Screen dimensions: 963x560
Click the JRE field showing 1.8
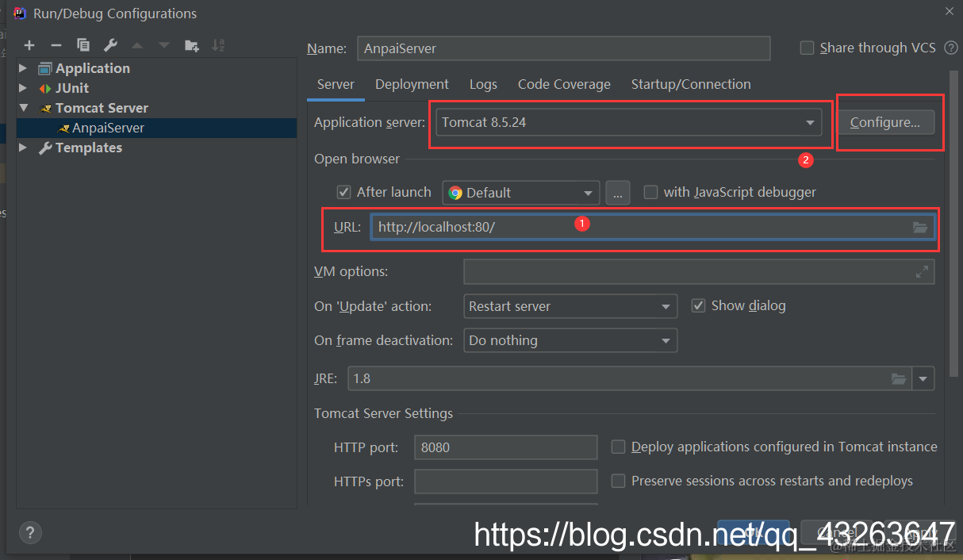click(x=630, y=378)
